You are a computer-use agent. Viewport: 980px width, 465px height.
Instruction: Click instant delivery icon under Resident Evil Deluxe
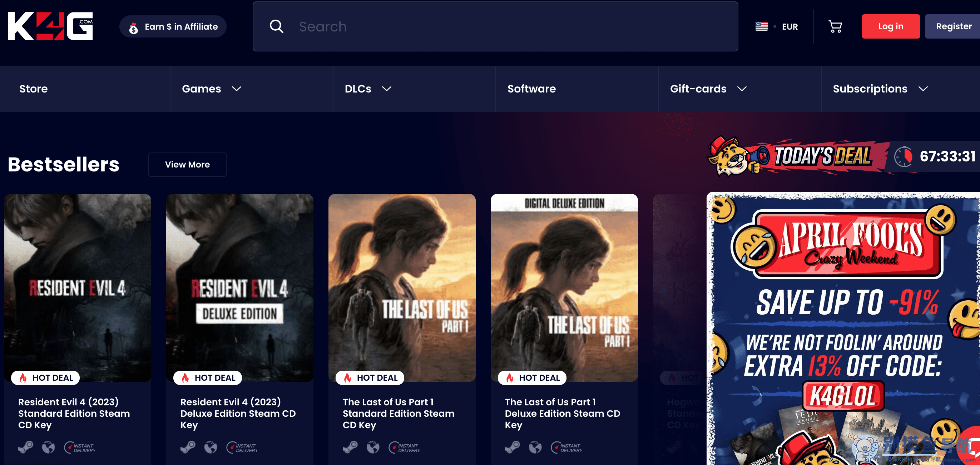pos(242,447)
